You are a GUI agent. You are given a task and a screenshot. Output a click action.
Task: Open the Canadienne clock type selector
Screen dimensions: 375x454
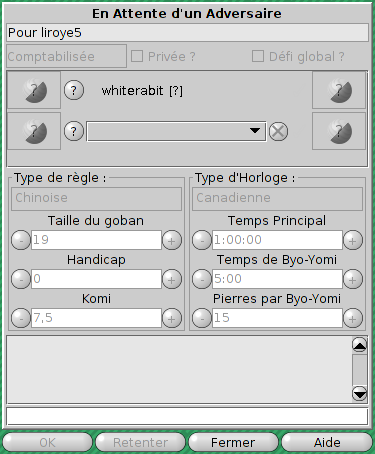pos(277,199)
